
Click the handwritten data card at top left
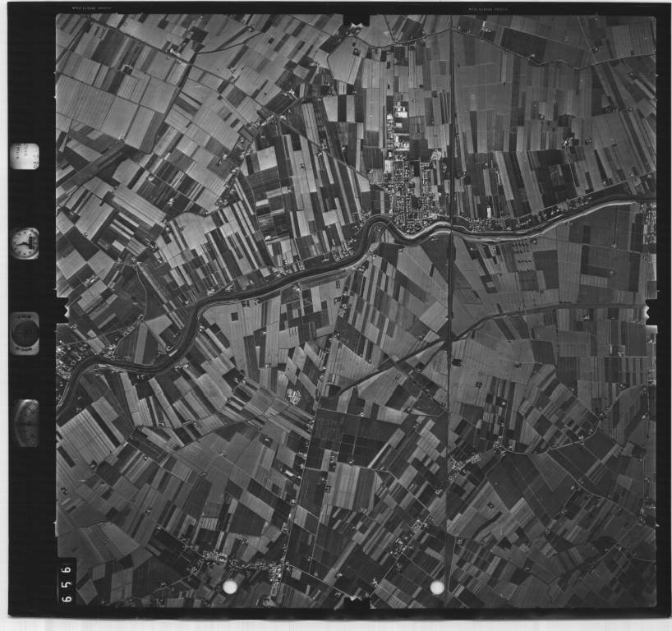coord(25,156)
